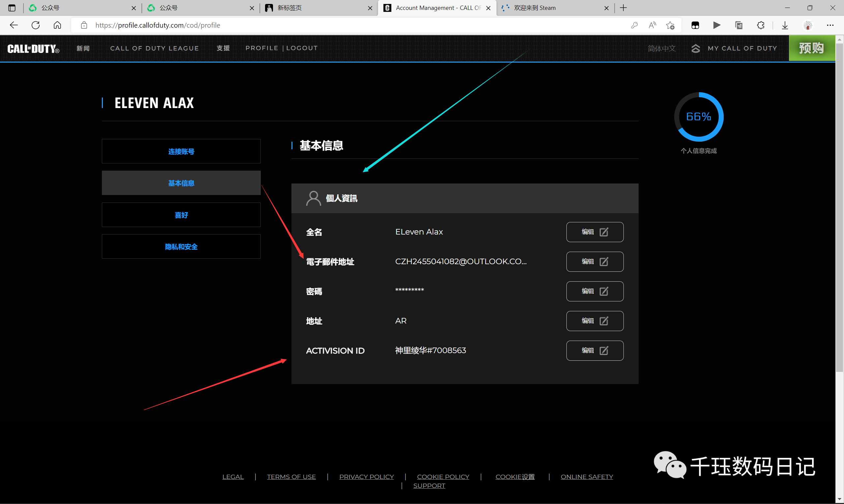Click the green 预购 button

tap(811, 48)
